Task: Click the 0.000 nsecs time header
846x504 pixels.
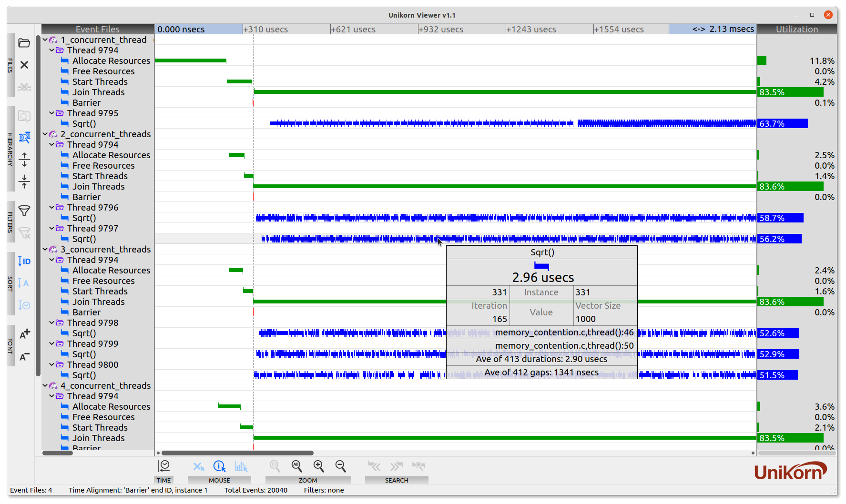Action: [x=198, y=29]
